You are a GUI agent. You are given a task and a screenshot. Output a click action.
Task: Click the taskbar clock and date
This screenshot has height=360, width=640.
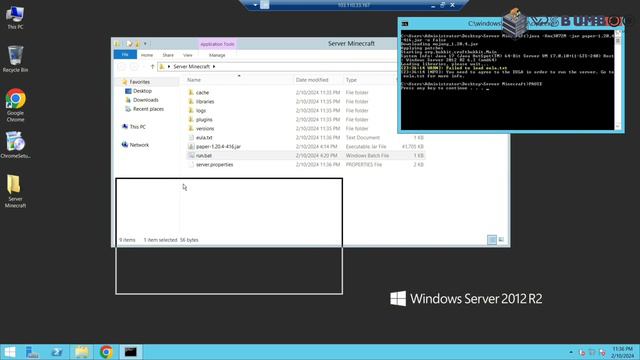tap(622, 352)
